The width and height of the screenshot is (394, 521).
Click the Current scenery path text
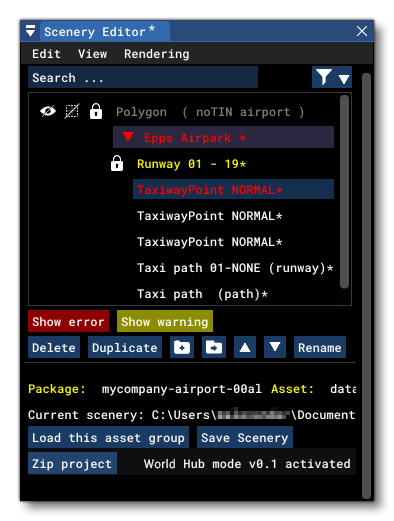tap(192, 415)
